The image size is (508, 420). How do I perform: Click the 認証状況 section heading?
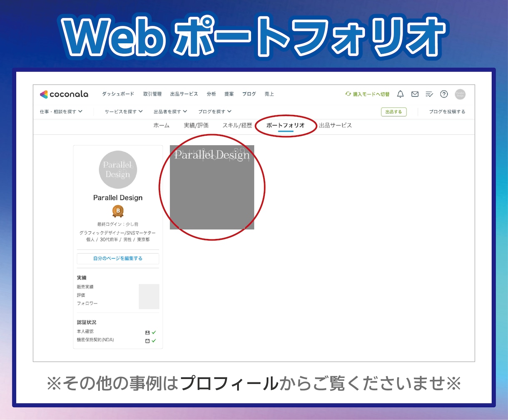[x=87, y=322]
